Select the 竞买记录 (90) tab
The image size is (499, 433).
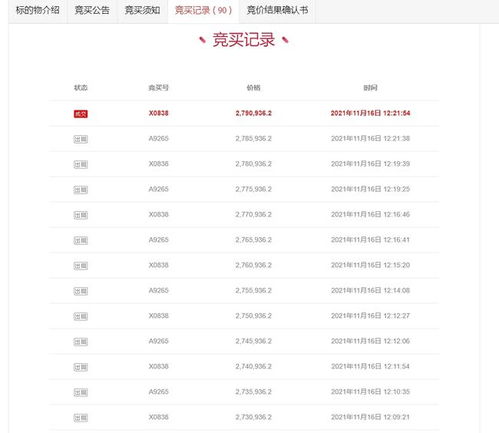[x=203, y=11]
